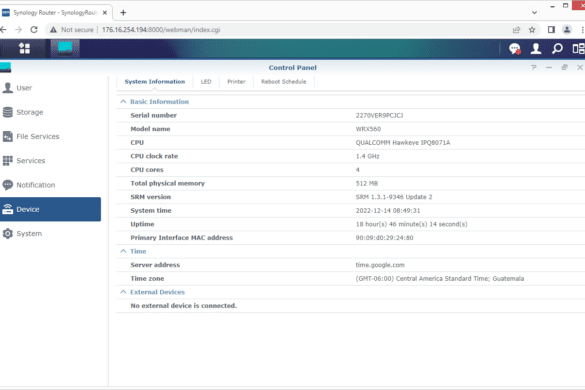Open the browser tab search dropdown
This screenshot has height=390, width=585.
(x=534, y=13)
